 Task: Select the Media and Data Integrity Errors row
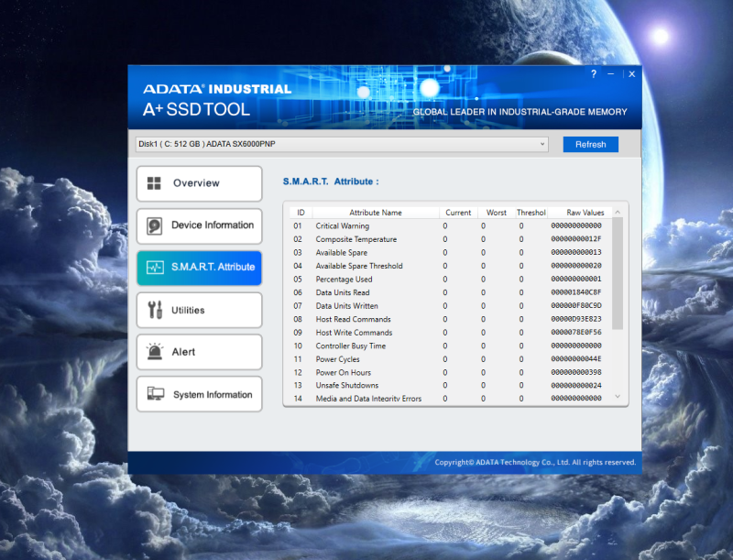450,399
